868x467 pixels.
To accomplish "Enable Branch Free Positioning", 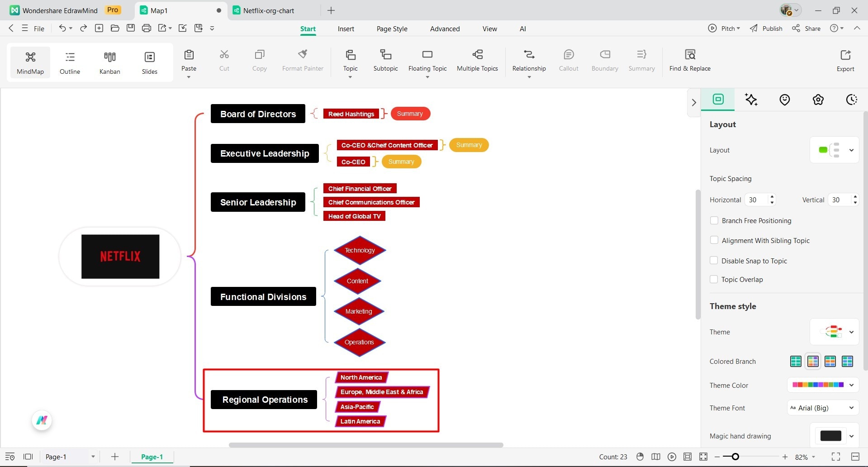I will 714,220.
